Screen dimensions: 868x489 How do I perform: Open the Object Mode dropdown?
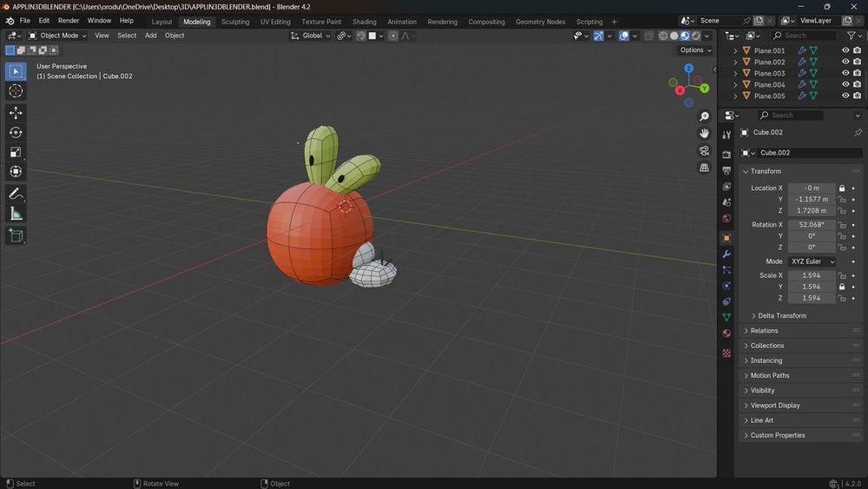click(x=58, y=36)
